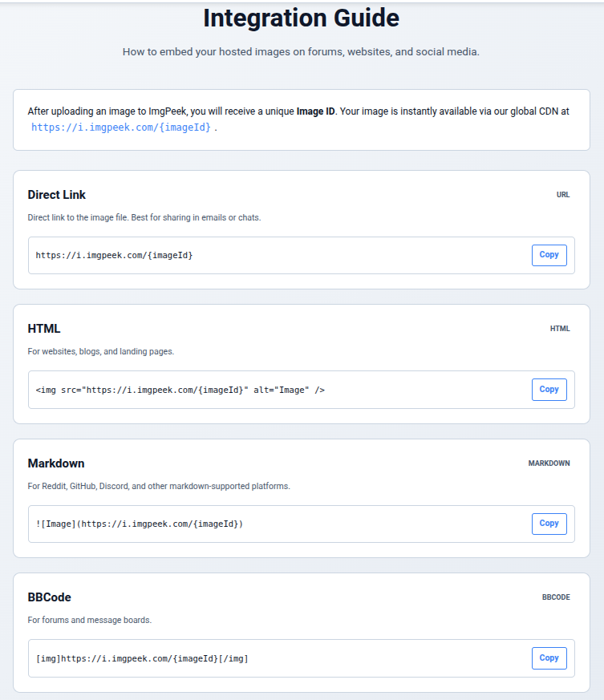Copy the Markdown snippet
Screen dimensions: 604x700
549,523
